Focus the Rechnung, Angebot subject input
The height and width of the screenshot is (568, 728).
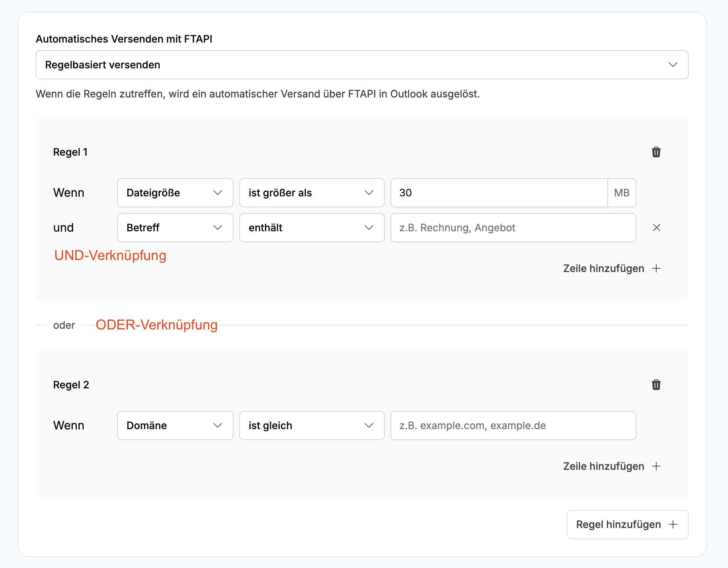tap(513, 228)
